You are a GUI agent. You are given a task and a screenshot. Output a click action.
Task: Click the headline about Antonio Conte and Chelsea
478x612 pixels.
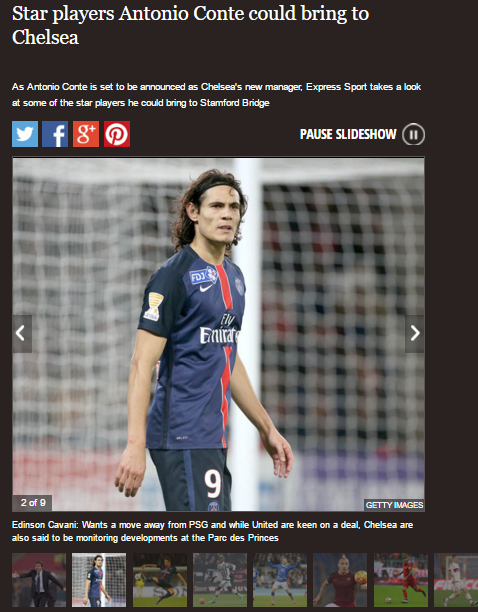(190, 25)
